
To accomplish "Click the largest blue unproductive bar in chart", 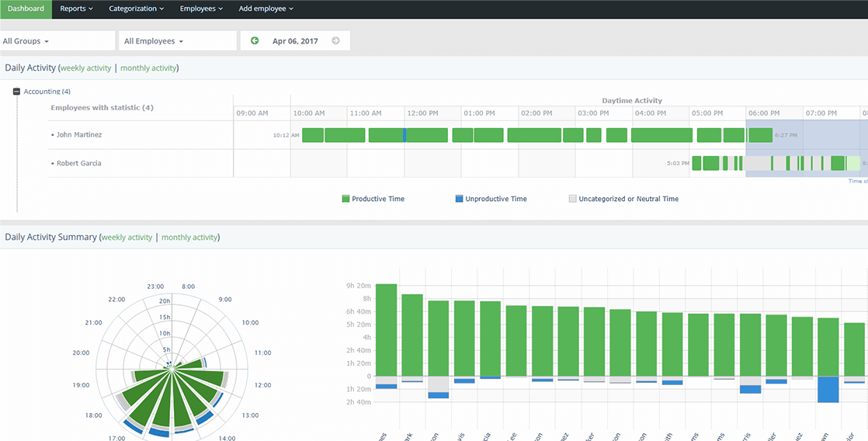I will tap(828, 390).
